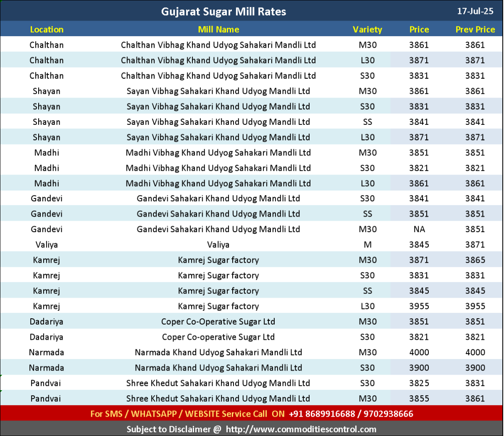Select Variety cell showing M for Valiya
The height and width of the screenshot is (436, 504).
(x=367, y=245)
